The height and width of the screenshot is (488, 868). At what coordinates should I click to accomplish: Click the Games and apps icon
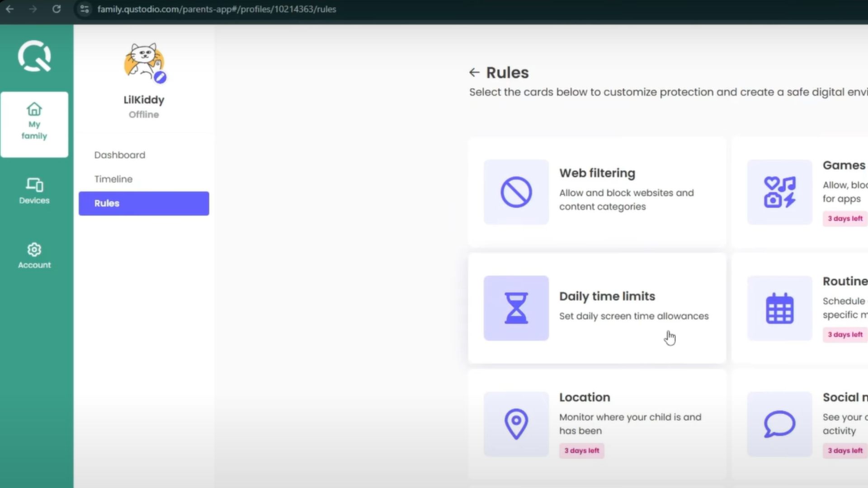click(779, 192)
